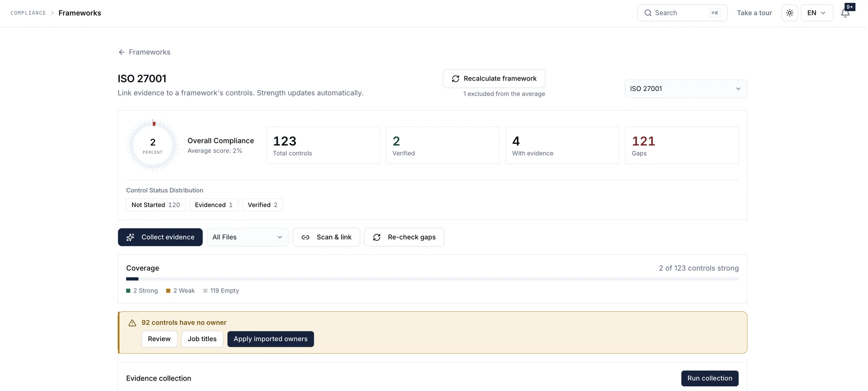Open the ISO 27001 framework dropdown

[686, 89]
